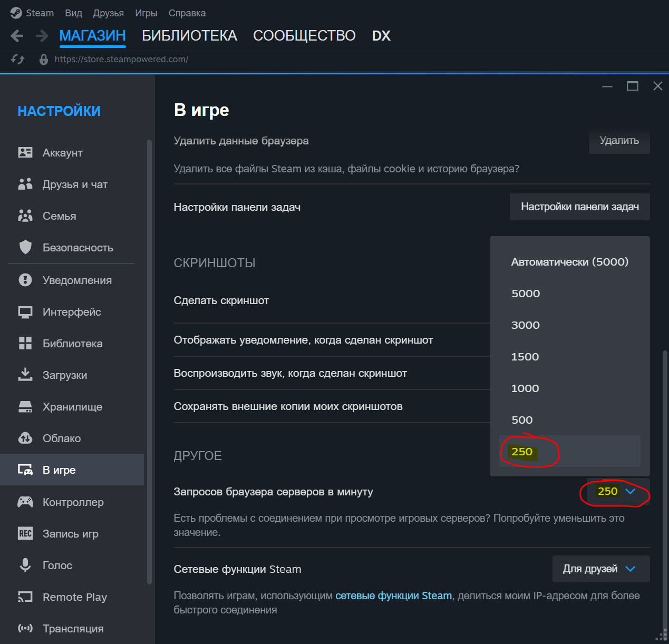This screenshot has width=669, height=644.
Task: Open the Запись игр settings section
Action: coord(72,534)
